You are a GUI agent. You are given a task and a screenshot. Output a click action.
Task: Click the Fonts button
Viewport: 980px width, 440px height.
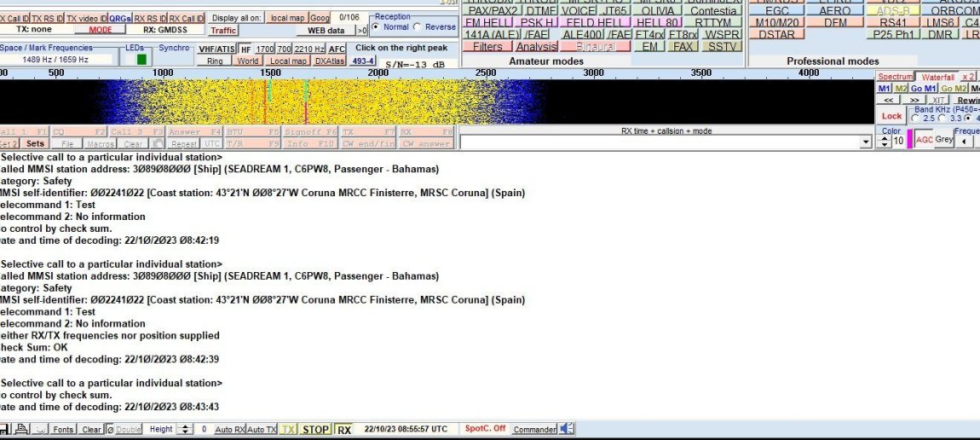(x=63, y=430)
